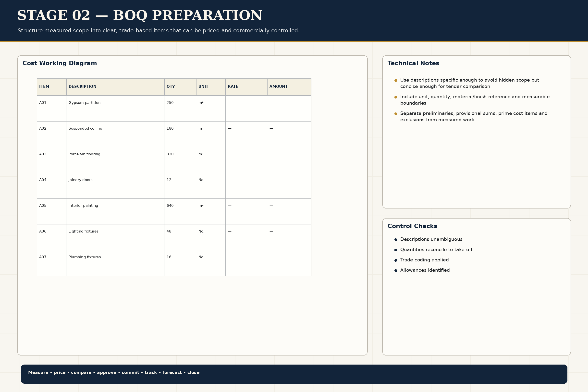Click the RATE column header

(x=246, y=87)
